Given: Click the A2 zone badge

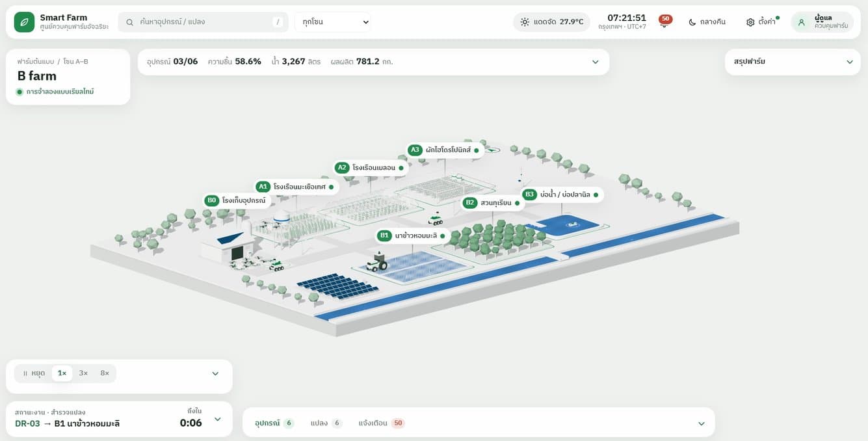Looking at the screenshot, I should click(x=342, y=167).
